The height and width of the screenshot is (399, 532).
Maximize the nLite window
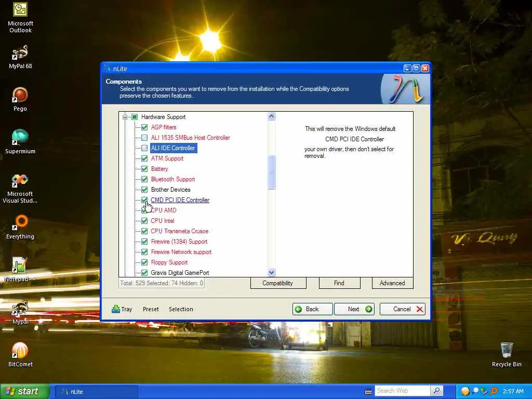(x=416, y=68)
